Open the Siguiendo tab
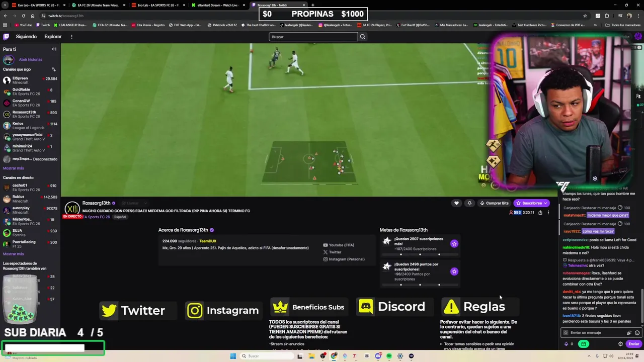This screenshot has height=362, width=644. click(26, 37)
